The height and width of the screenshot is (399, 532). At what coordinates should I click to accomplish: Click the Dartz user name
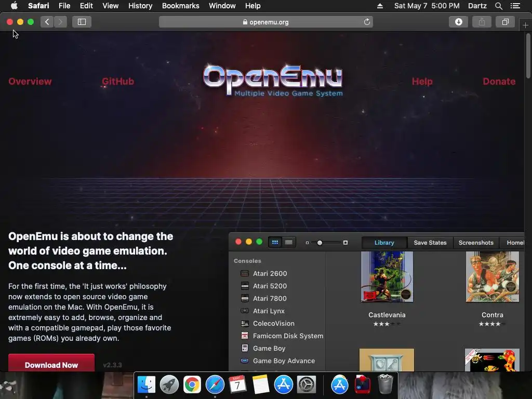click(477, 6)
